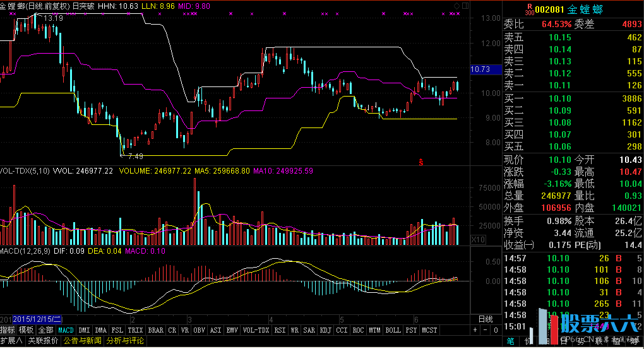The width and height of the screenshot is (644, 349).
Task: Open the 指标 (indicator) menu button
Action: pyautogui.click(x=8, y=330)
